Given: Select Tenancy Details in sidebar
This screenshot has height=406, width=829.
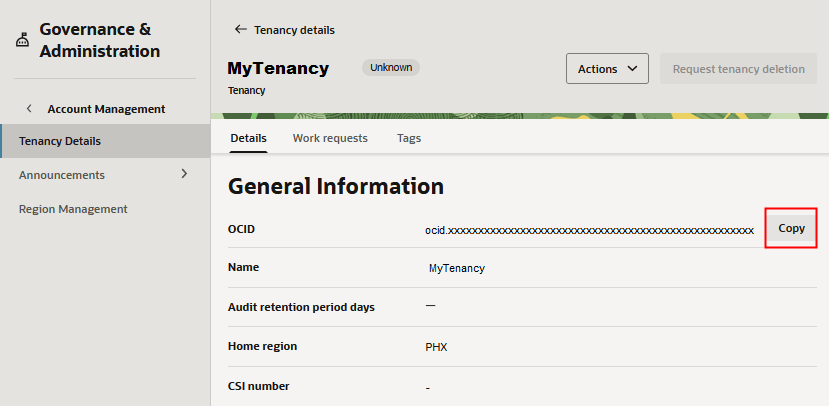Looking at the screenshot, I should [x=105, y=141].
